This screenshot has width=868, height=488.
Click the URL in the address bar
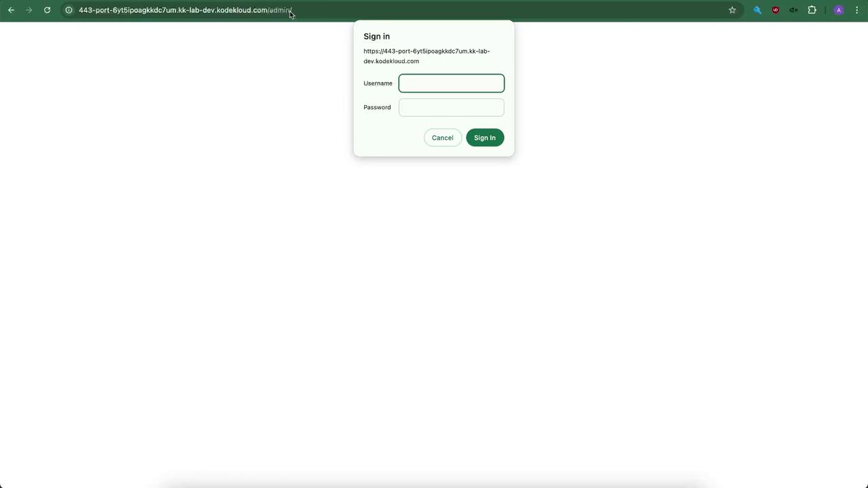coord(185,10)
